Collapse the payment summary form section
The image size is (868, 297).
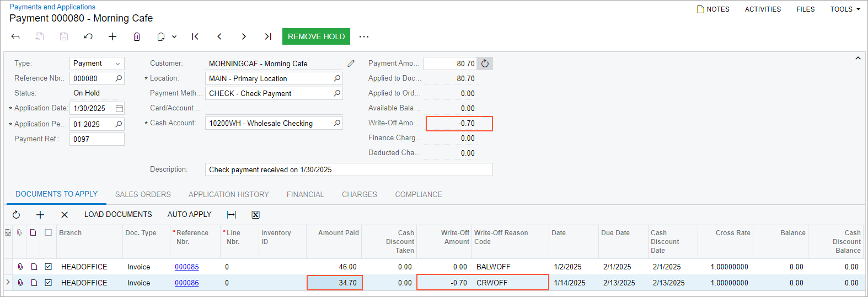(x=858, y=58)
